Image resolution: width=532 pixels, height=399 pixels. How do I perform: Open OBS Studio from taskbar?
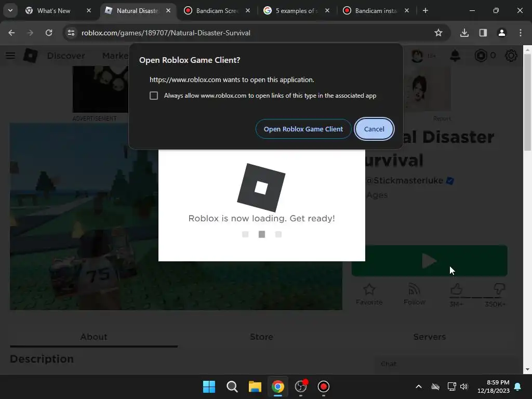[301, 387]
